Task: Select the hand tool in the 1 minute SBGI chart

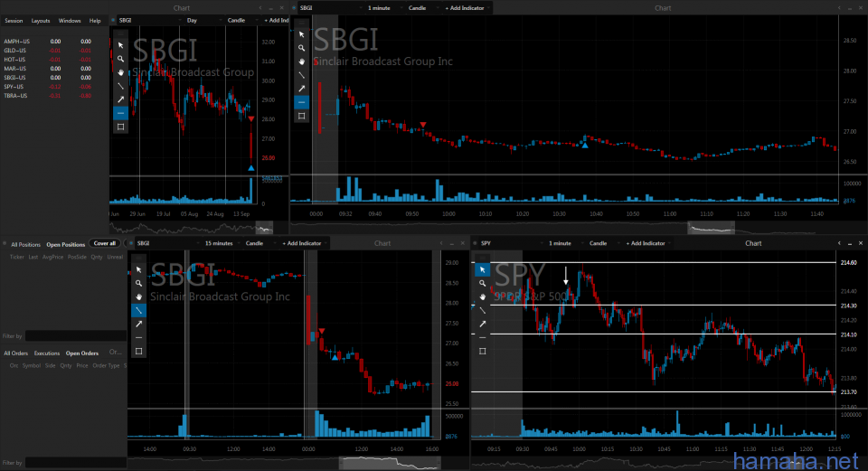Action: click(302, 61)
